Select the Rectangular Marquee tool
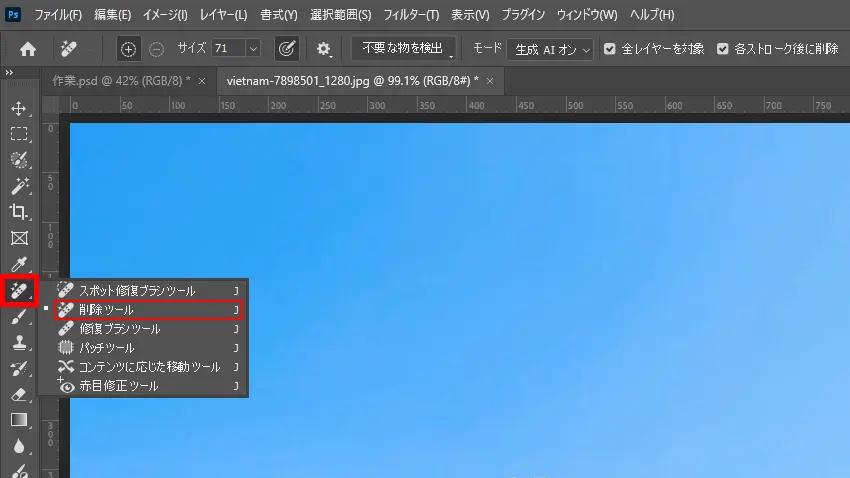The image size is (850, 478). click(18, 134)
